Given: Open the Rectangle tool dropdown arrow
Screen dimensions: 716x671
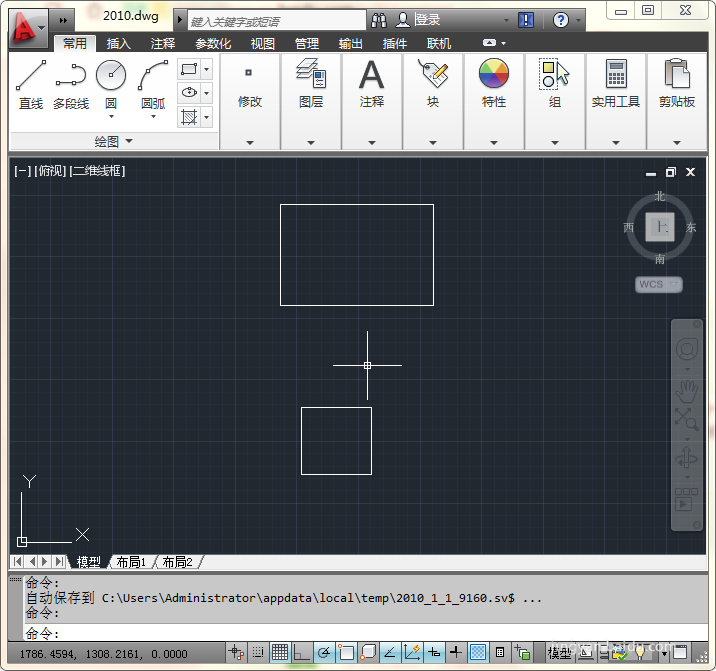Looking at the screenshot, I should point(206,69).
